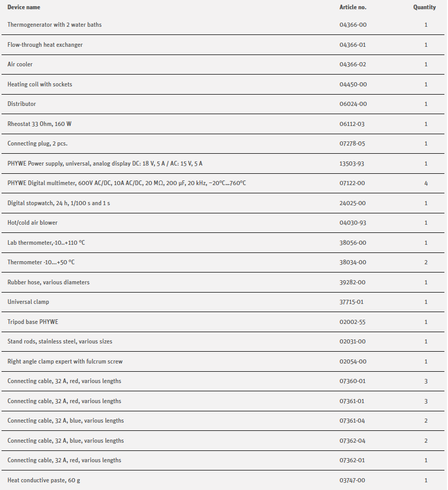This screenshot has height=490, width=448.
Task: Click article number 07360-01
Action: pyautogui.click(x=353, y=381)
